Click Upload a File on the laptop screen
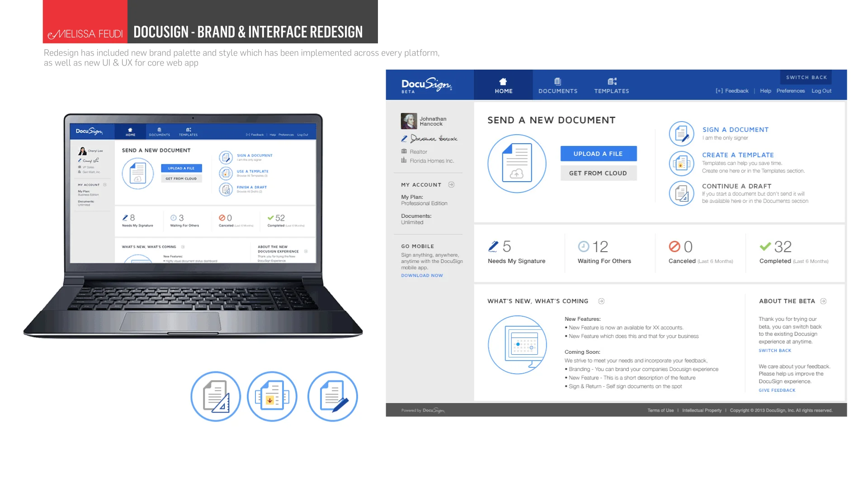The image size is (868, 488). [x=181, y=168]
